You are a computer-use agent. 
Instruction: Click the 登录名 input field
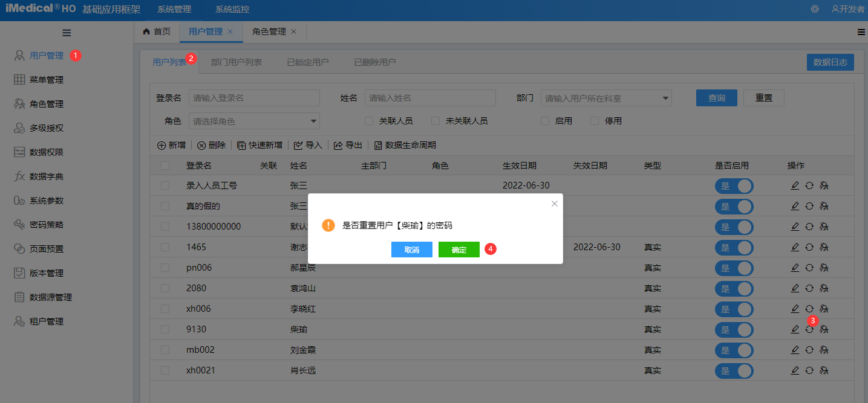tap(254, 97)
